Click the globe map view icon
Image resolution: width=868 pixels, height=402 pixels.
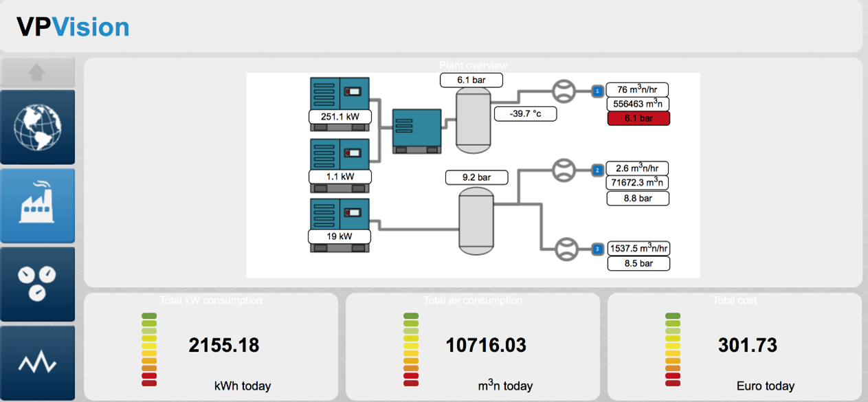[x=37, y=127]
